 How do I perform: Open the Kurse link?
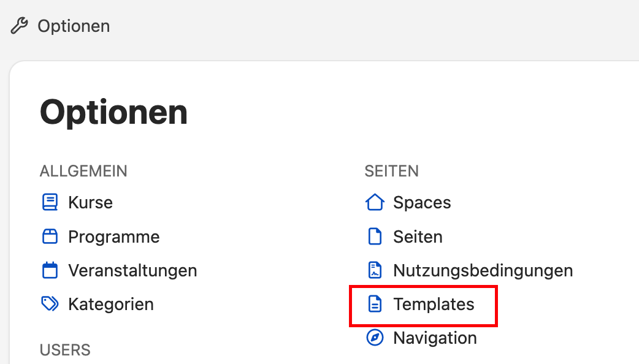click(91, 202)
